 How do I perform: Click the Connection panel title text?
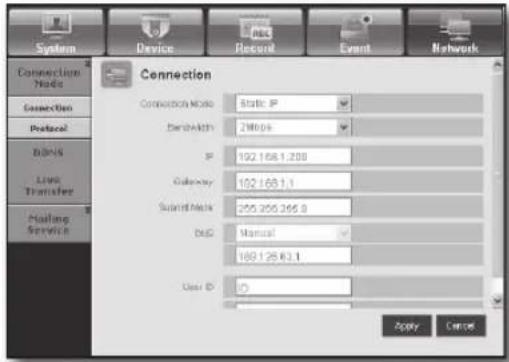click(x=176, y=74)
